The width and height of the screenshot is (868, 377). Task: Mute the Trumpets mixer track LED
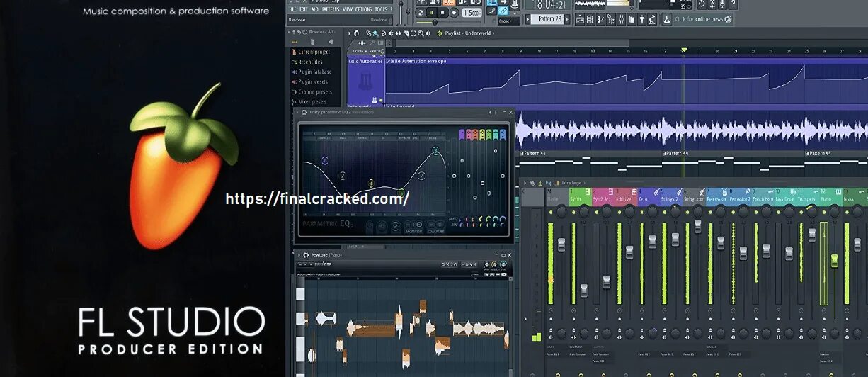[x=801, y=212]
